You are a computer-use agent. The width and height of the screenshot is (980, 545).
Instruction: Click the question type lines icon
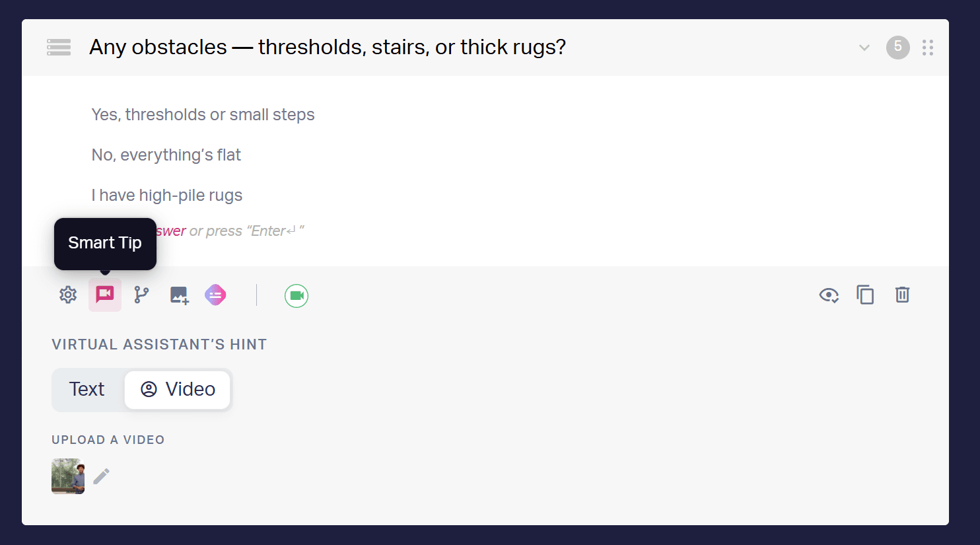pyautogui.click(x=59, y=48)
